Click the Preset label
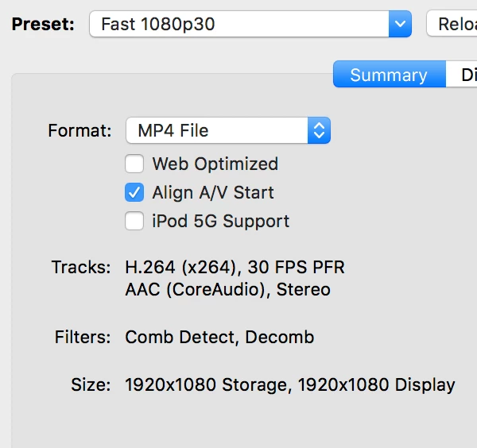The image size is (477, 448). pos(43,24)
